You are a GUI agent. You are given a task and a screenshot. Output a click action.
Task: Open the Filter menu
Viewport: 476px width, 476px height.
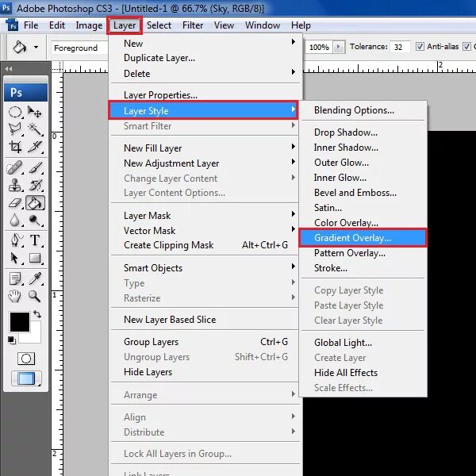(x=193, y=25)
